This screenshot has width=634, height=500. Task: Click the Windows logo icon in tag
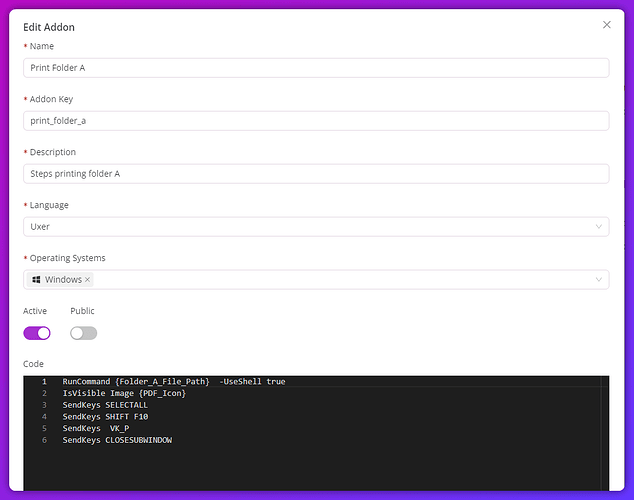pyautogui.click(x=36, y=280)
